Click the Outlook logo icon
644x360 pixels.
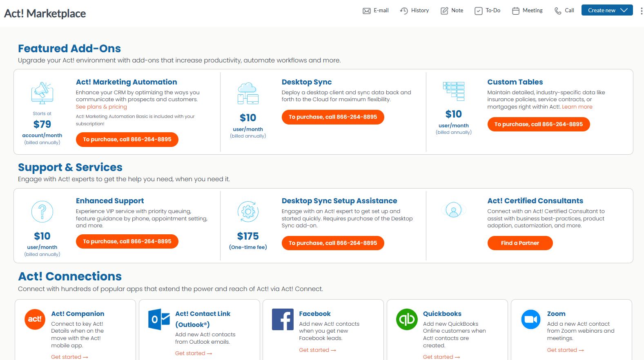(x=159, y=319)
